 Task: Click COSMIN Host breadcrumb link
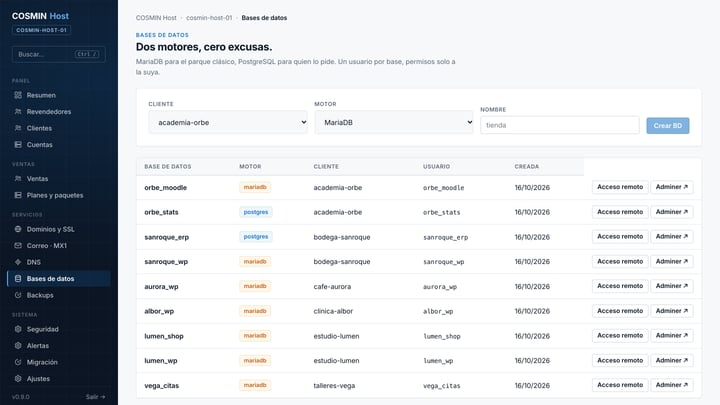(156, 18)
